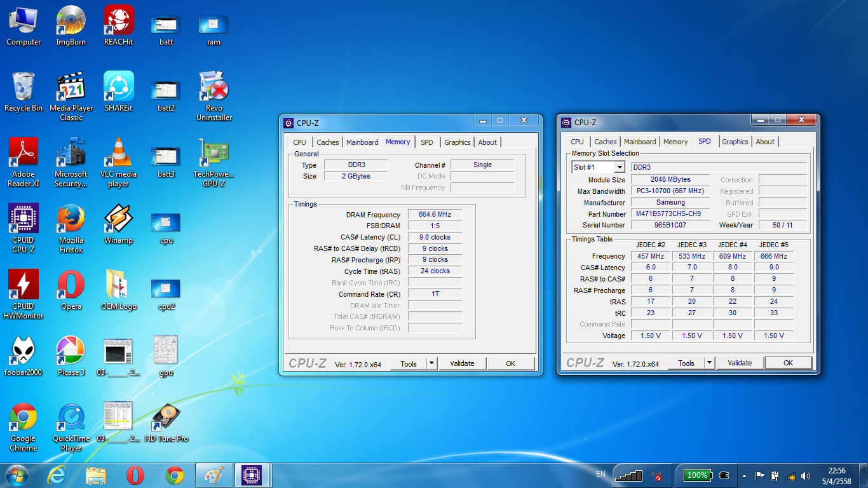Select the Caches tab in Memory window
The height and width of the screenshot is (488, 868).
pos(328,142)
